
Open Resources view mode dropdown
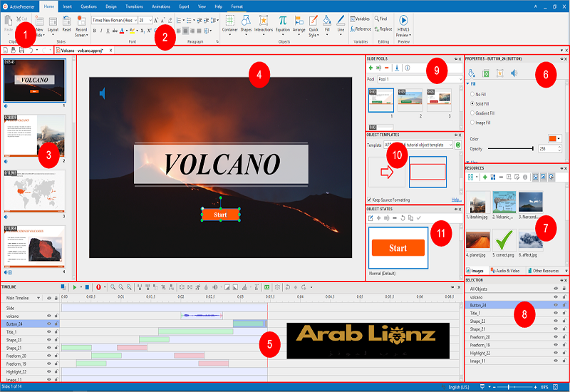click(x=477, y=177)
